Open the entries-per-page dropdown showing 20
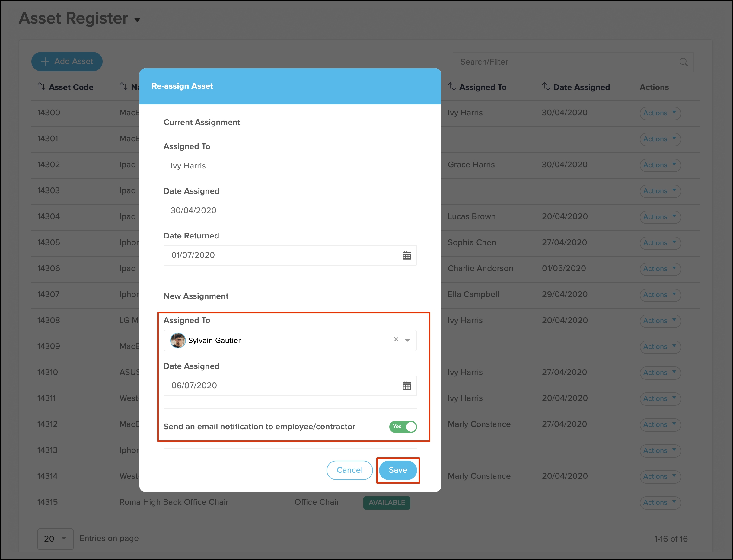733x560 pixels. point(55,539)
